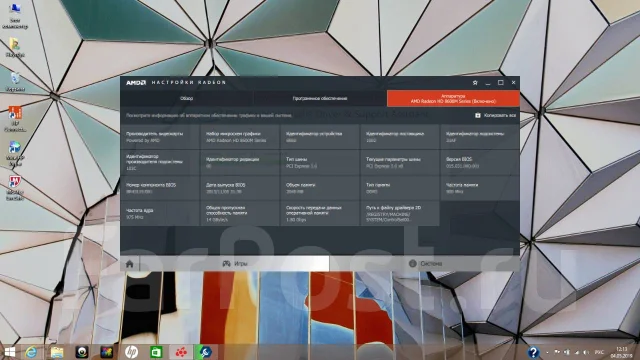Switch to the red dots taskbar app
Image resolution: width=640 pixels, height=360 pixels.
point(181,352)
